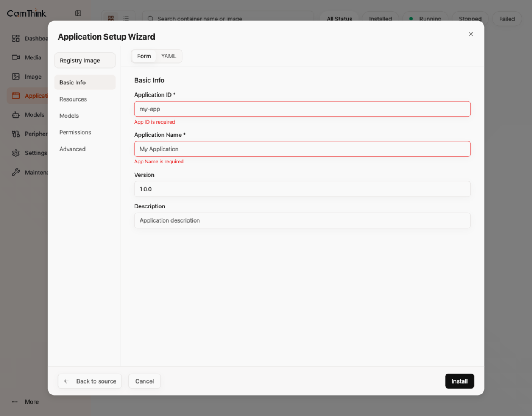Image resolution: width=532 pixels, height=416 pixels.
Task: Filter containers by Failed status
Action: coord(507,19)
